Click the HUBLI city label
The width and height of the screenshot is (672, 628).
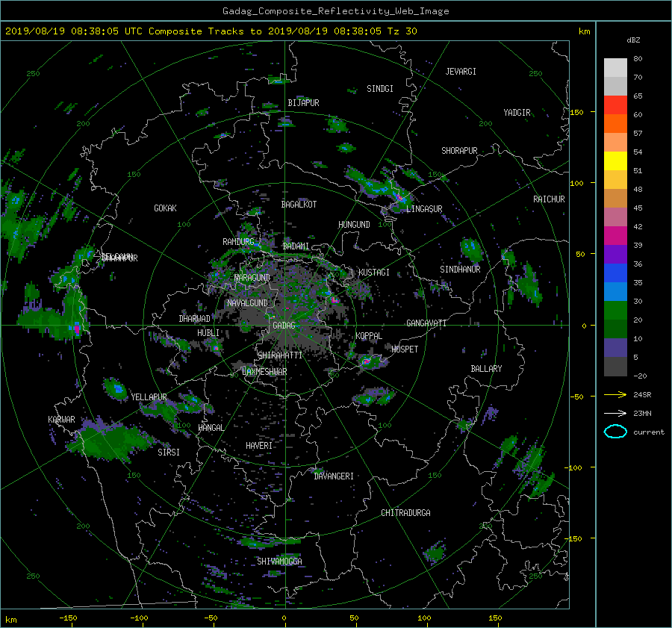pos(208,333)
